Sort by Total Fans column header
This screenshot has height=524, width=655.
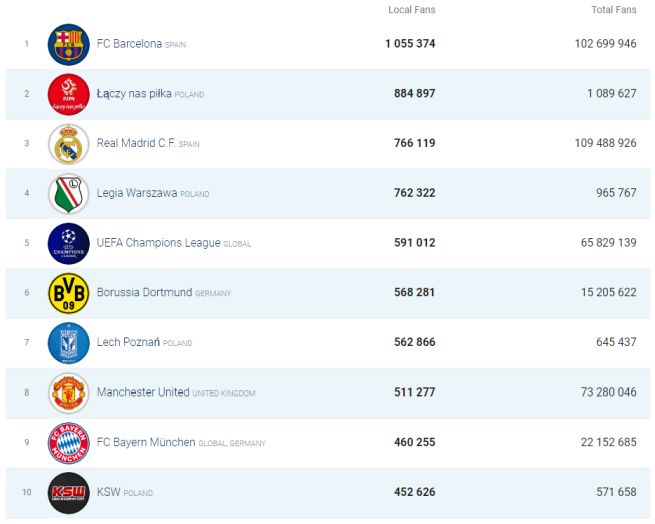click(x=613, y=10)
